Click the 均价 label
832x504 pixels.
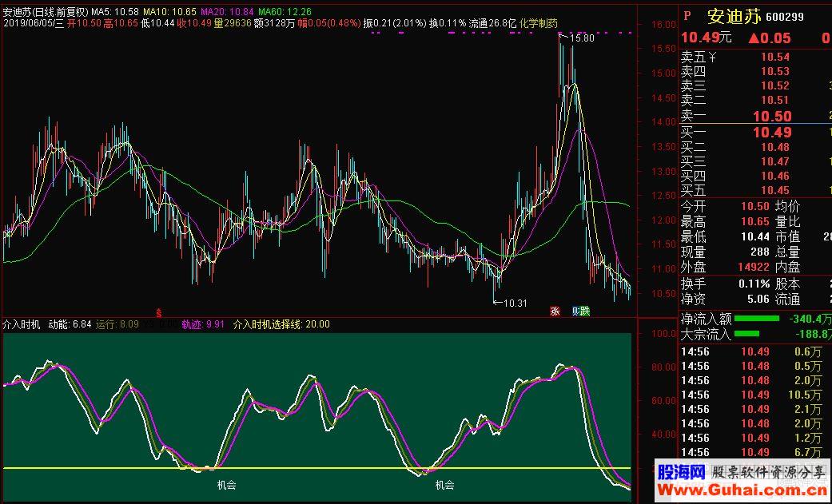(x=787, y=207)
